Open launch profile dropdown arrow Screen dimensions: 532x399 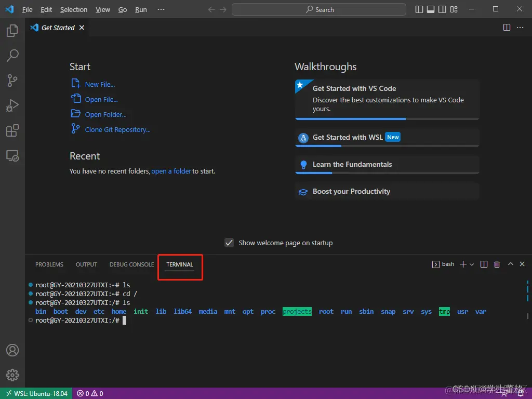pyautogui.click(x=472, y=264)
